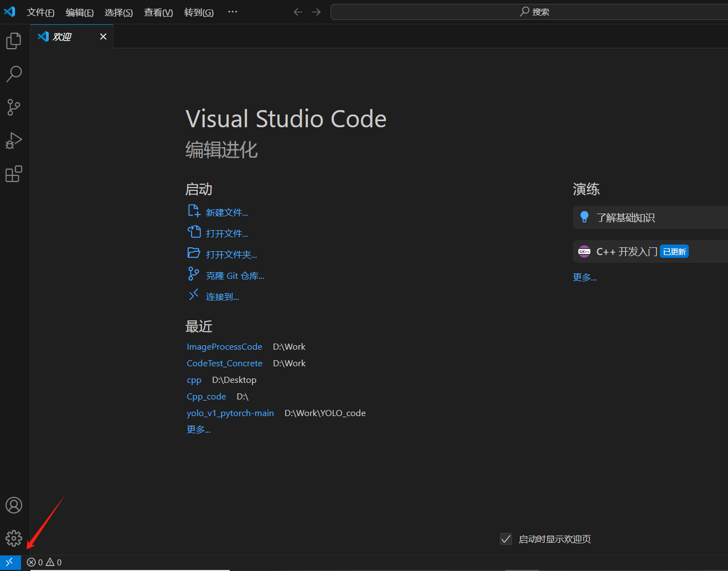The height and width of the screenshot is (571, 728).
Task: Close the 欢迎 tab
Action: [x=103, y=37]
